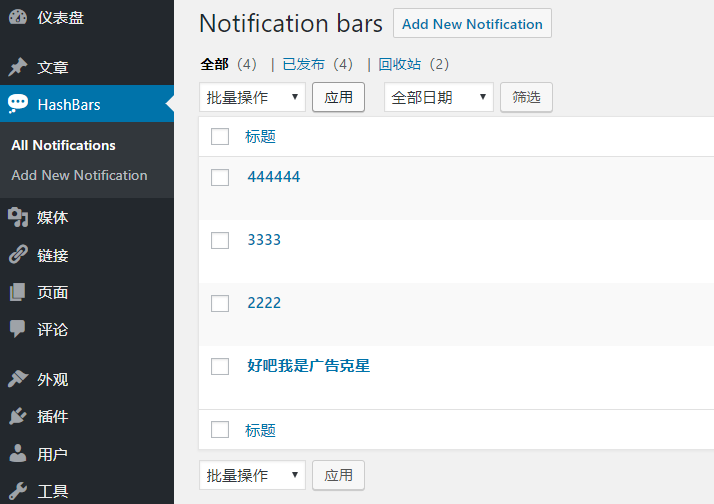Viewport: 714px width, 504px height.
Task: Filter by 已发布 (4) notifications
Action: 318,64
